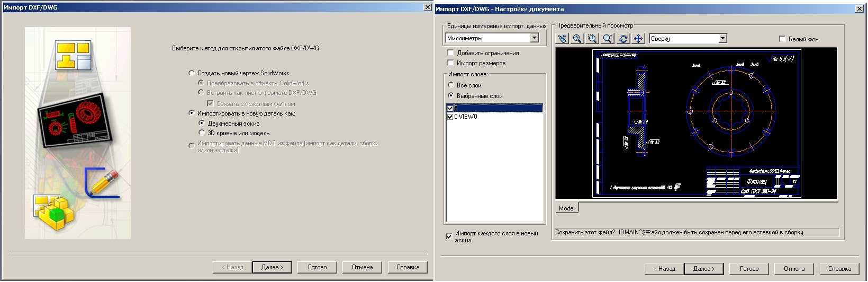The image size is (868, 282).
Task: Choose 'Создать новый чертеж SolidWorks' option
Action: tap(192, 73)
